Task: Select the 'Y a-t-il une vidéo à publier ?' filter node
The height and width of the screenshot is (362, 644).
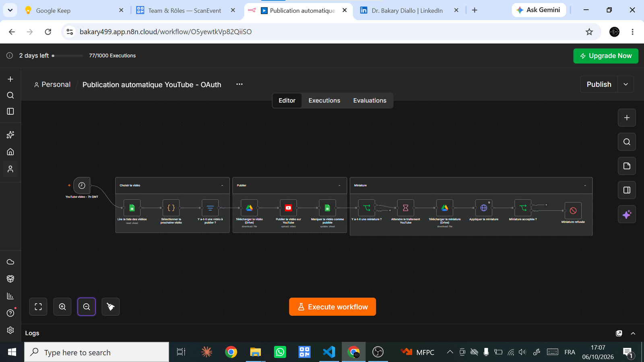Action: click(x=210, y=208)
